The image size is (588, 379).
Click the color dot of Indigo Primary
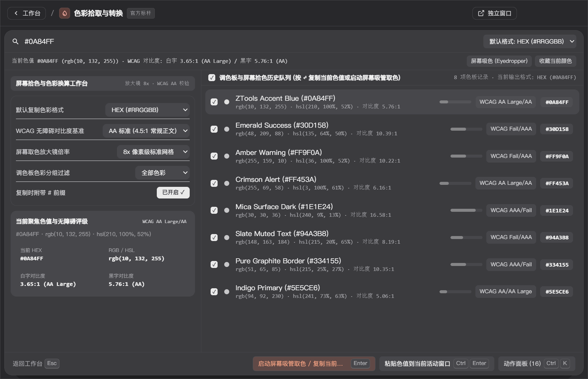227,292
